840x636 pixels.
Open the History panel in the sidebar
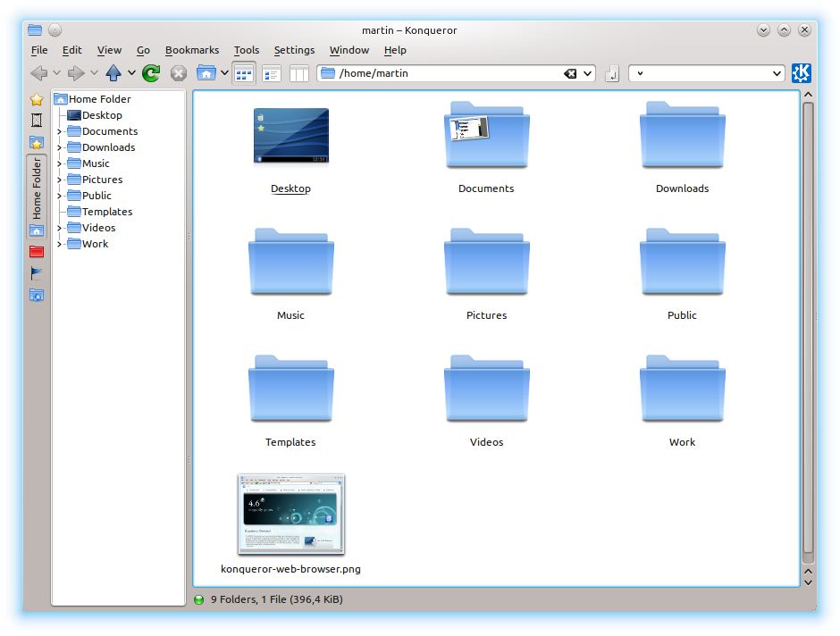pyautogui.click(x=36, y=119)
